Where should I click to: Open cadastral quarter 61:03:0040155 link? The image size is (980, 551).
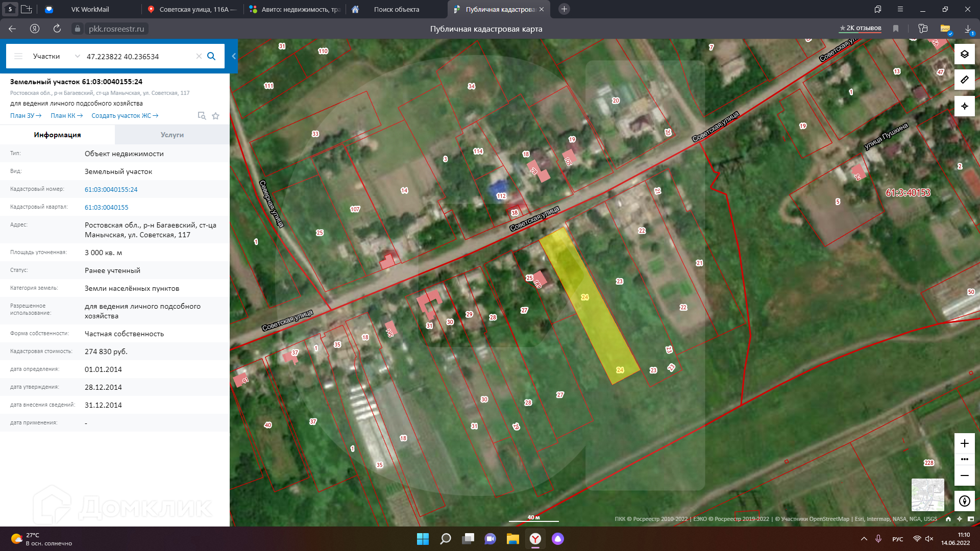[107, 207]
